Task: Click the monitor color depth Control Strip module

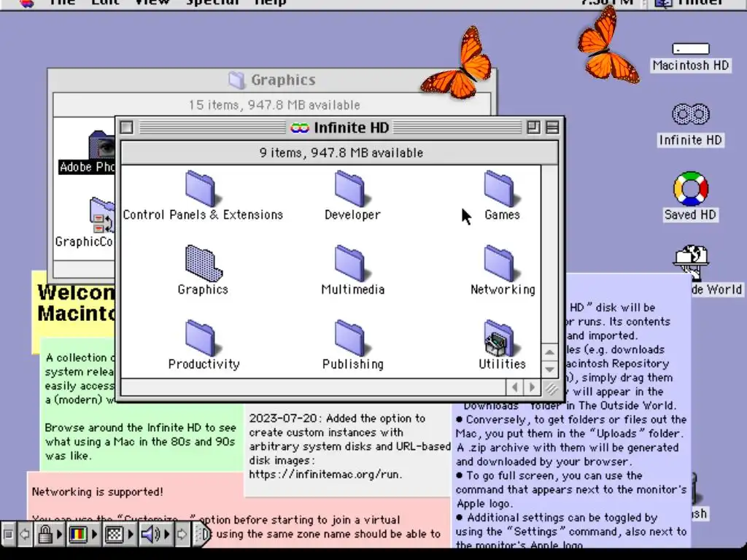Action: coord(77,534)
